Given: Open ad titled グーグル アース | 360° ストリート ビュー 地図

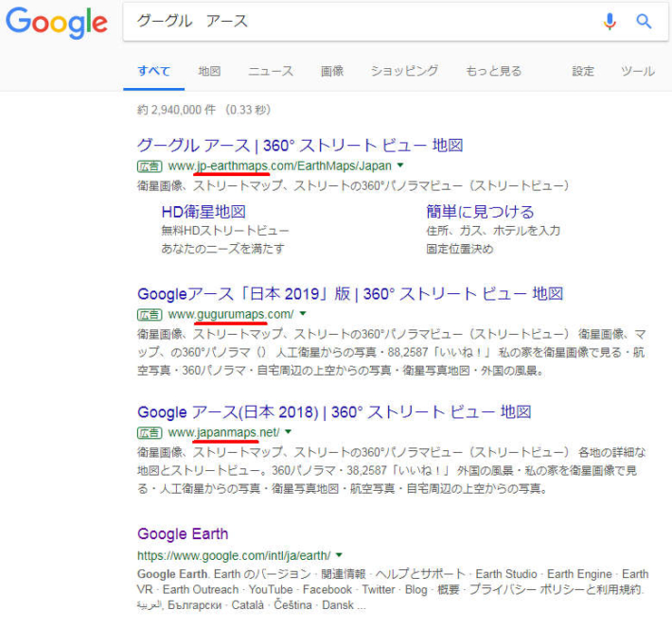Looking at the screenshot, I should click(x=300, y=146).
